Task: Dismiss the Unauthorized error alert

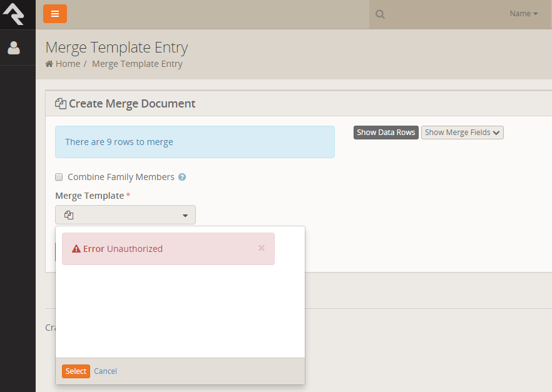Action: pyautogui.click(x=262, y=248)
